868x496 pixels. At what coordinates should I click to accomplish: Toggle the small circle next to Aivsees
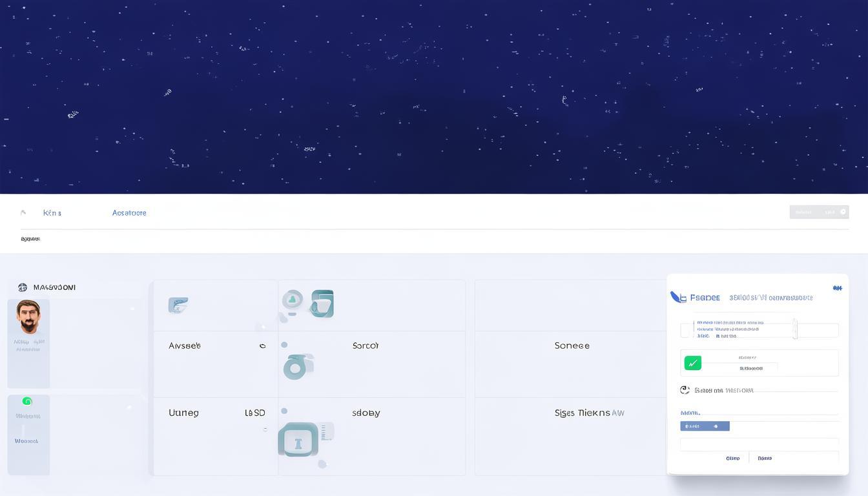point(262,346)
